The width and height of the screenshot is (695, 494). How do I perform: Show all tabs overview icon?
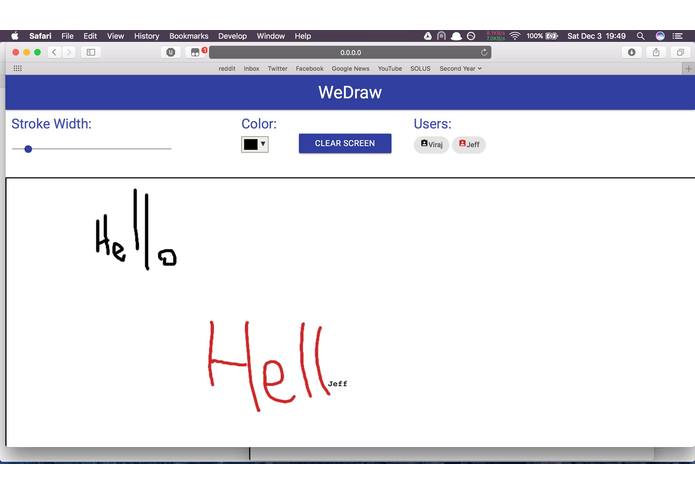(x=680, y=52)
